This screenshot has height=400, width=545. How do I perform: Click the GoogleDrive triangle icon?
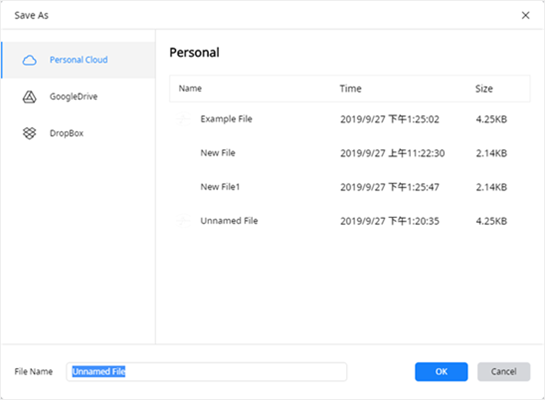coord(30,97)
